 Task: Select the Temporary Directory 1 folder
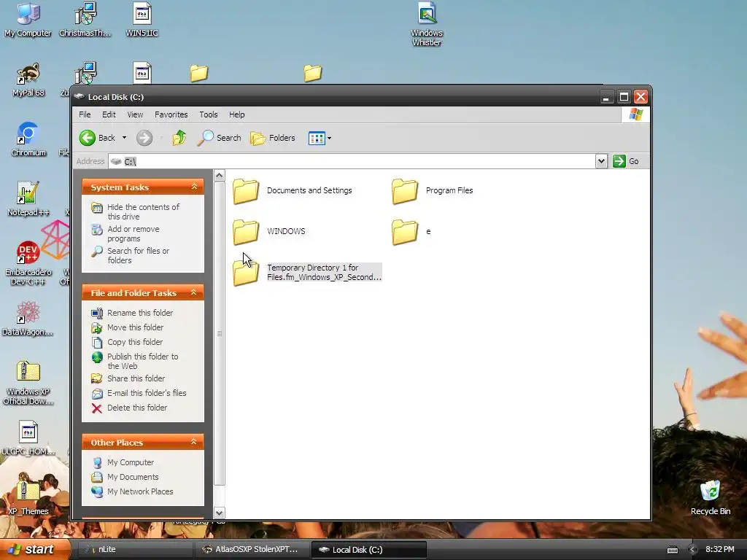click(x=307, y=273)
